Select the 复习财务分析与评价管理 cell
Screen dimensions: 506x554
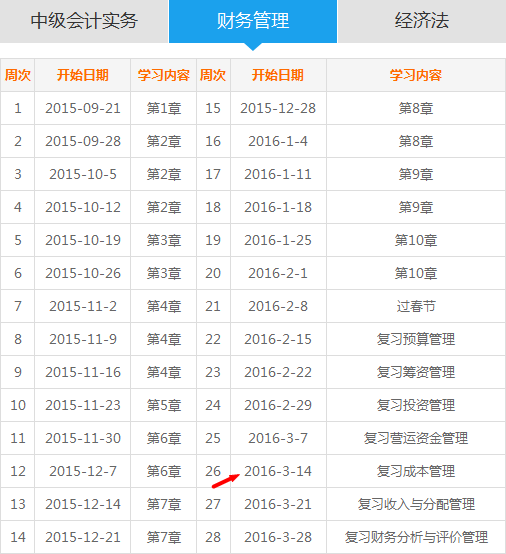[416, 537]
